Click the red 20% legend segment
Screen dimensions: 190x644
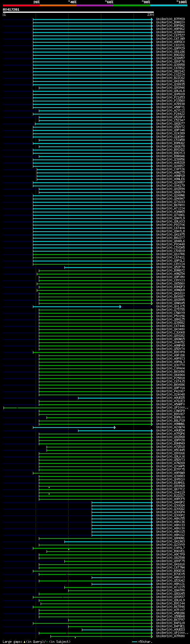pyautogui.click(x=21, y=5)
